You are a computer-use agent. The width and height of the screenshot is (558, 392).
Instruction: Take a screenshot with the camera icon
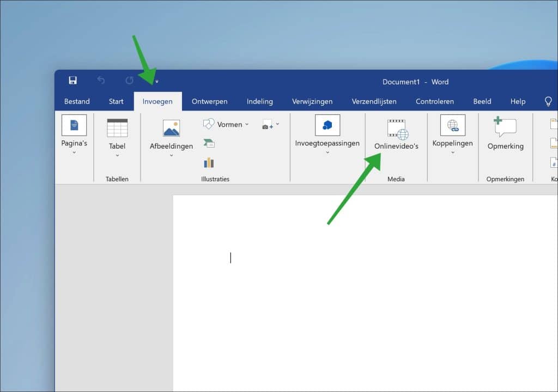tap(266, 126)
